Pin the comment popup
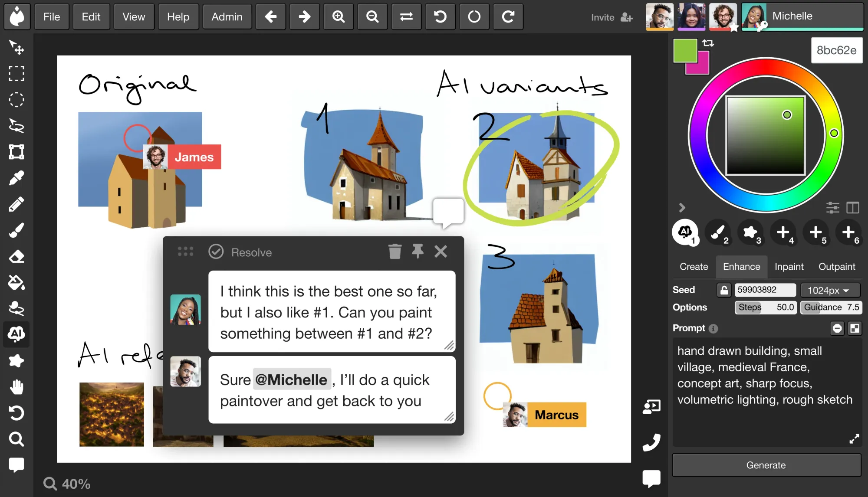This screenshot has height=497, width=868. pos(418,252)
